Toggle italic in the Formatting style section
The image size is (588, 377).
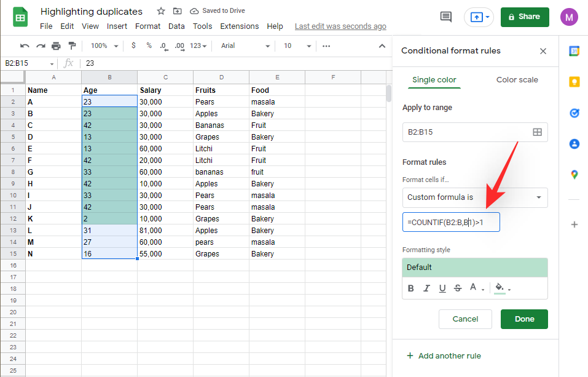pos(426,288)
